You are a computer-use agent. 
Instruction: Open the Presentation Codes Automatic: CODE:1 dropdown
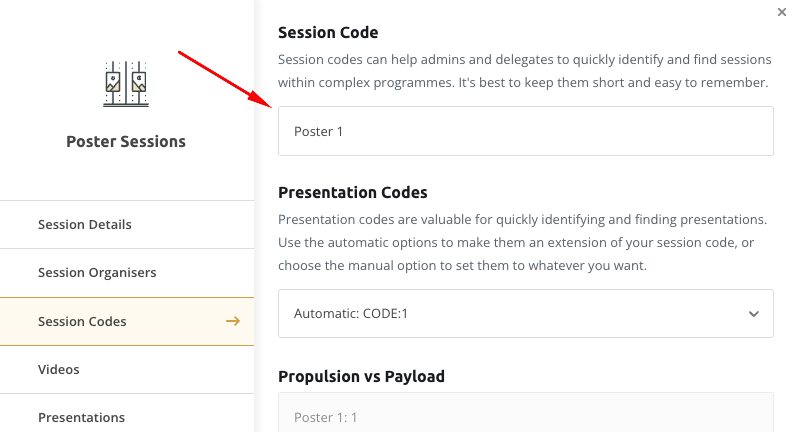click(525, 314)
